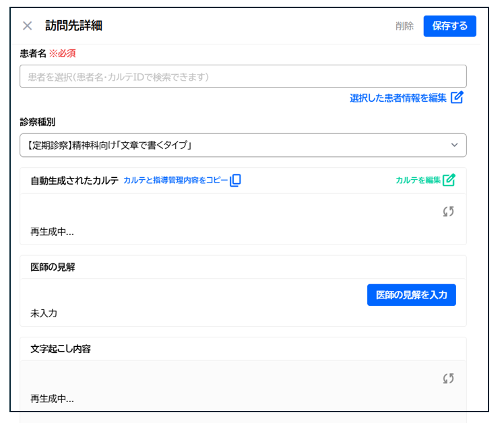Click the 削除 delete button
Screen dimensions: 504x423
tap(404, 26)
